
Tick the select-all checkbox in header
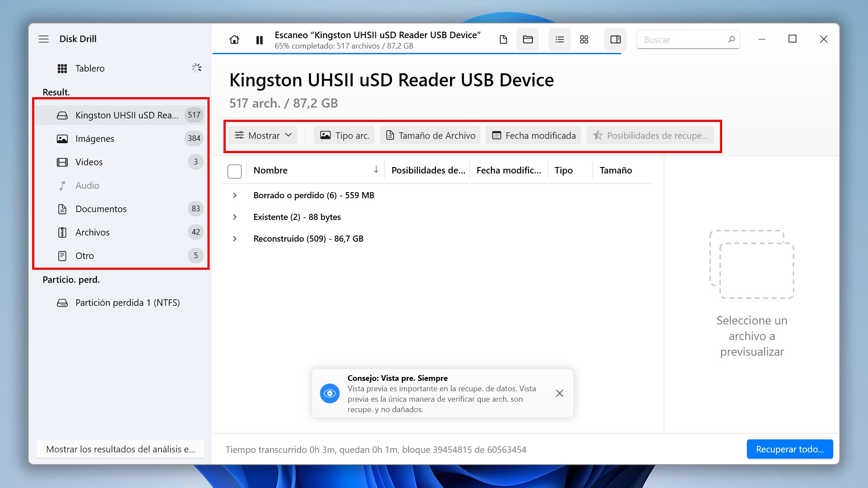[x=234, y=171]
